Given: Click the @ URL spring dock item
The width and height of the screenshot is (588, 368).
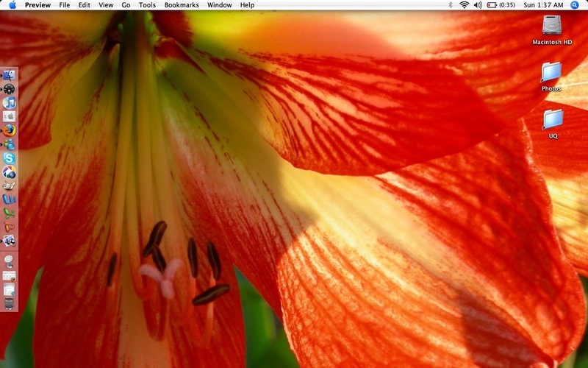Looking at the screenshot, I should click(x=9, y=261).
